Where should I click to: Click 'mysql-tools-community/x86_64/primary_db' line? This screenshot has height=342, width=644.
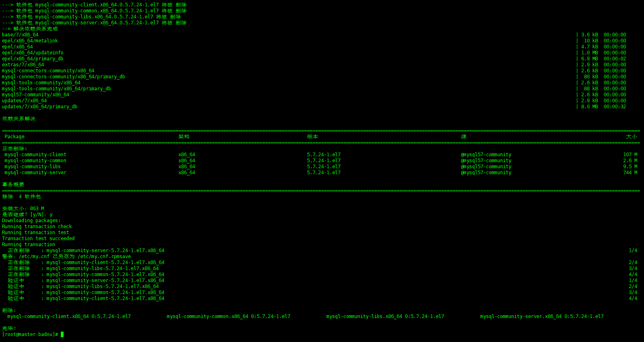coord(56,89)
